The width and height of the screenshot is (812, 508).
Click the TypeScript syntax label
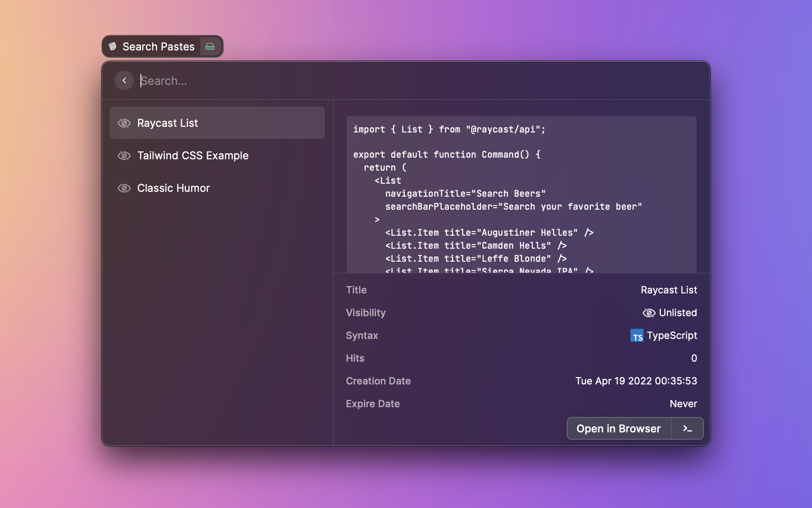pos(672,336)
